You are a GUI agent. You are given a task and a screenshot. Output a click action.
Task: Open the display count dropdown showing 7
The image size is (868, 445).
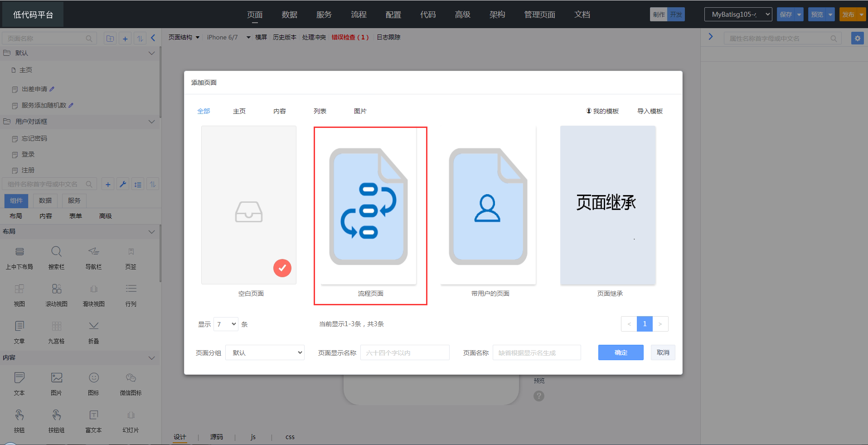[226, 324]
